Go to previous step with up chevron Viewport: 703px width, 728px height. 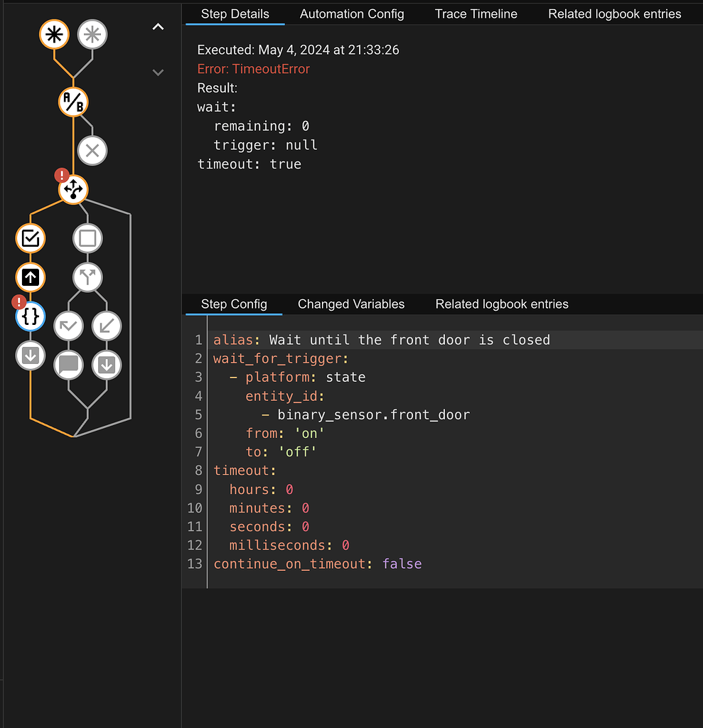(x=159, y=27)
